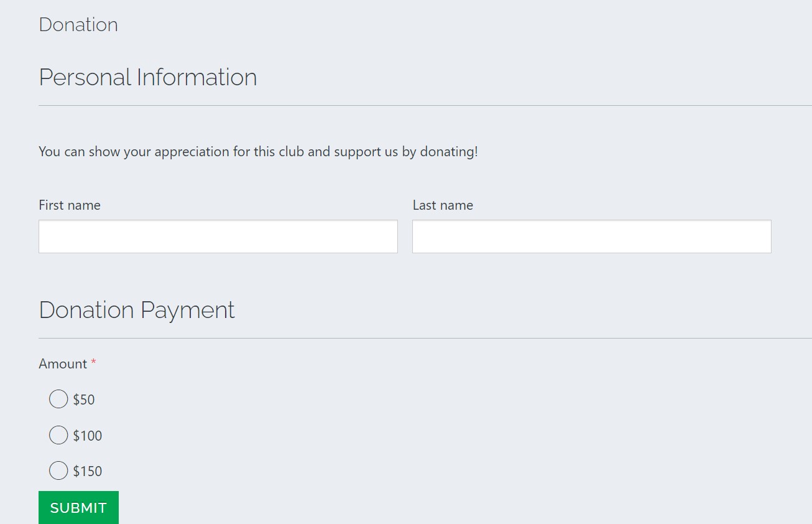The height and width of the screenshot is (524, 812).
Task: Click the "Donation Payment" section heading
Action: tap(137, 310)
